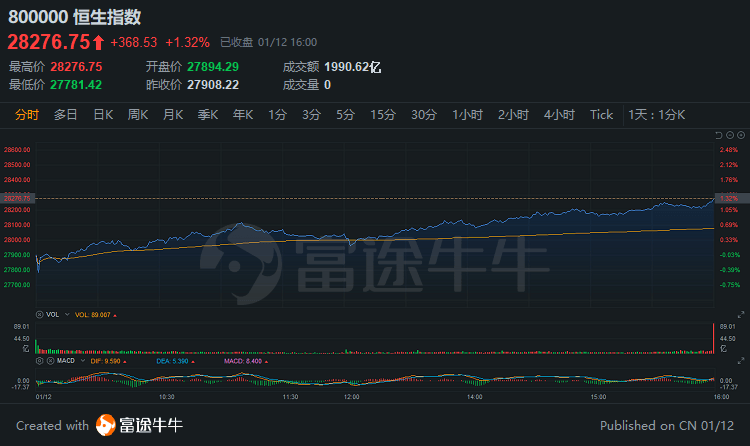This screenshot has width=750, height=446.
Task: Click the +368.53 price change
Action: (x=133, y=43)
